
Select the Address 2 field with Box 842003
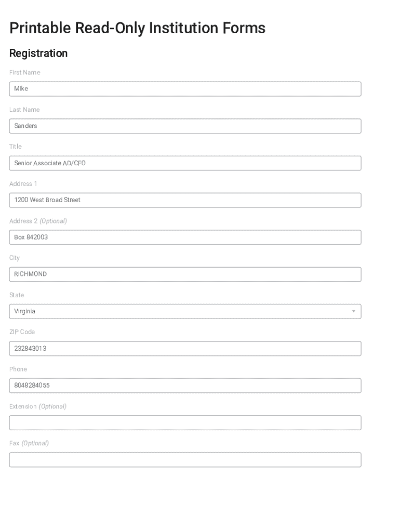(x=185, y=237)
